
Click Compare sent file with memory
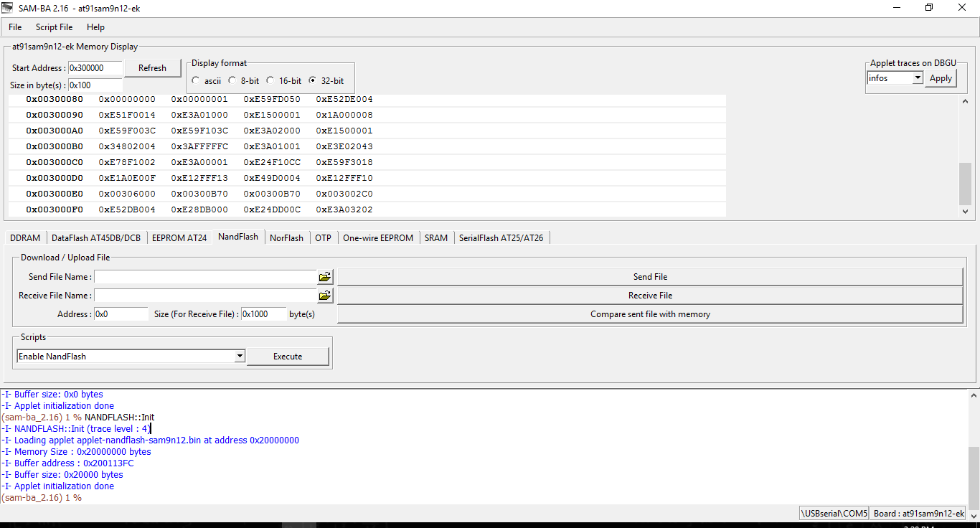point(650,314)
